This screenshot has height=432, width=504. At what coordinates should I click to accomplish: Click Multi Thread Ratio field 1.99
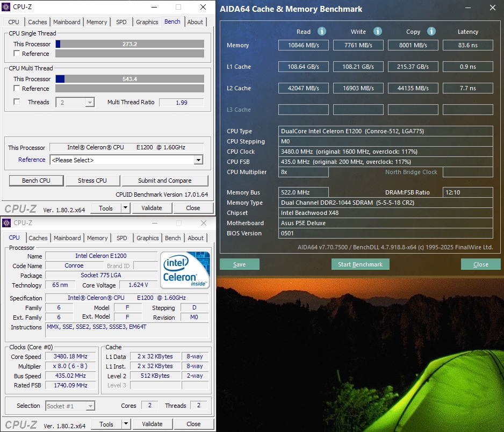point(182,102)
